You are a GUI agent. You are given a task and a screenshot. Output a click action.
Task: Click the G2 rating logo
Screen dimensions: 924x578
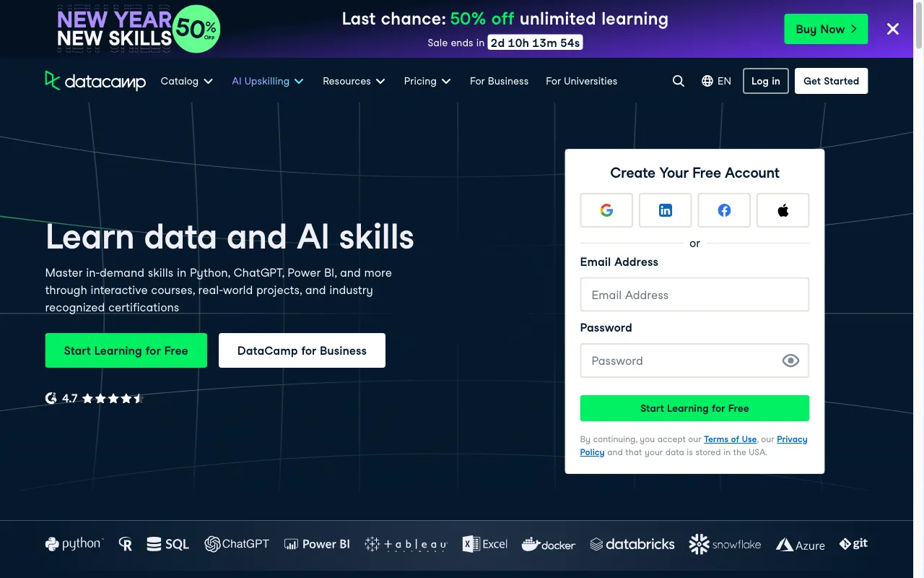click(51, 398)
